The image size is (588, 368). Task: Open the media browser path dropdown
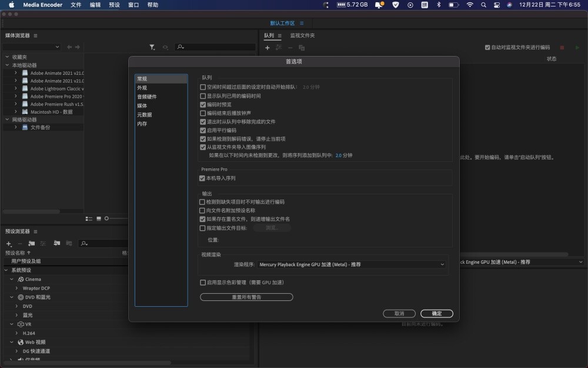coord(32,47)
